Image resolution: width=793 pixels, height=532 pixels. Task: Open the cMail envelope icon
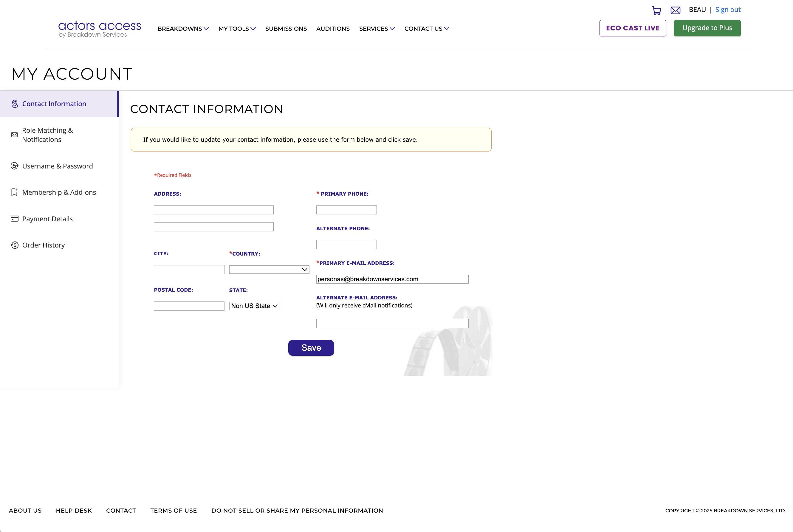675,10
